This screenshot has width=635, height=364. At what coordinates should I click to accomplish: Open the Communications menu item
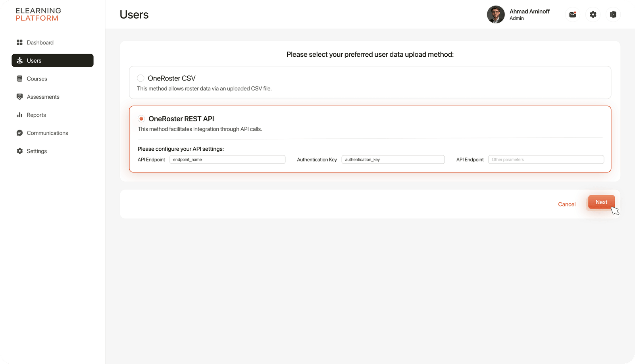[47, 133]
